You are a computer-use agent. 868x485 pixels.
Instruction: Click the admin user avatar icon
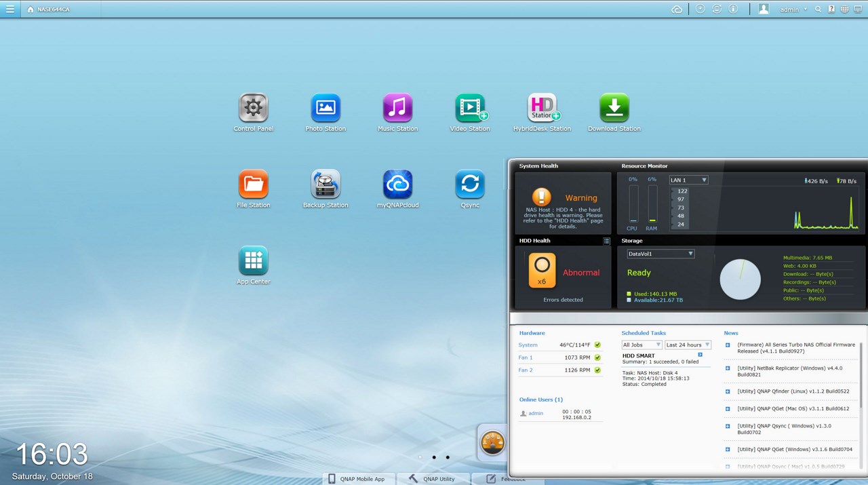click(x=764, y=9)
